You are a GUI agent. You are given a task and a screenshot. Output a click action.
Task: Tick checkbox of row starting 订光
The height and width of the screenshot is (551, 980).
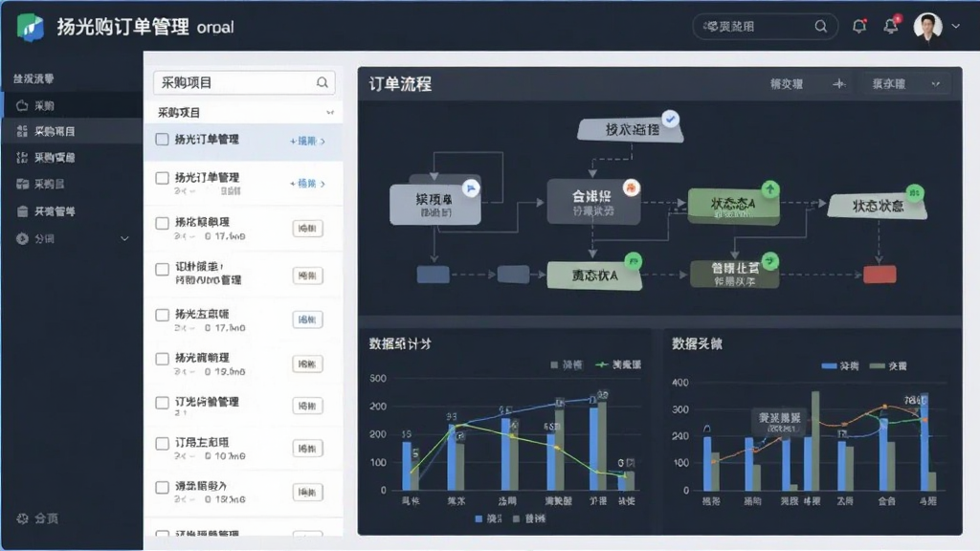(x=162, y=403)
